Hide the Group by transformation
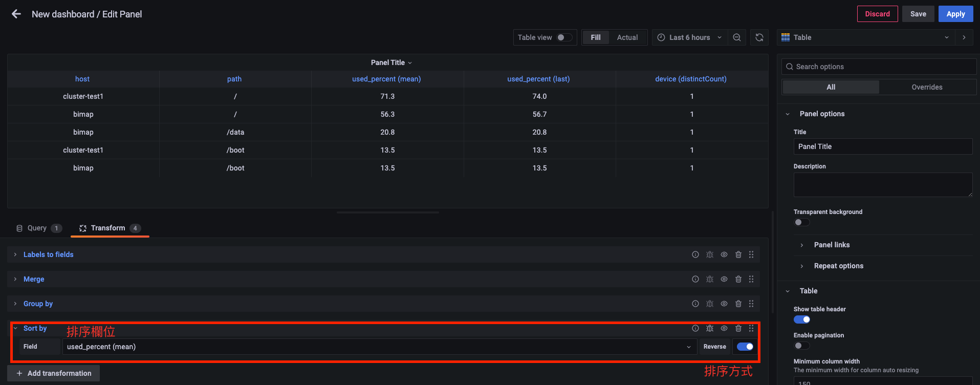 point(724,304)
